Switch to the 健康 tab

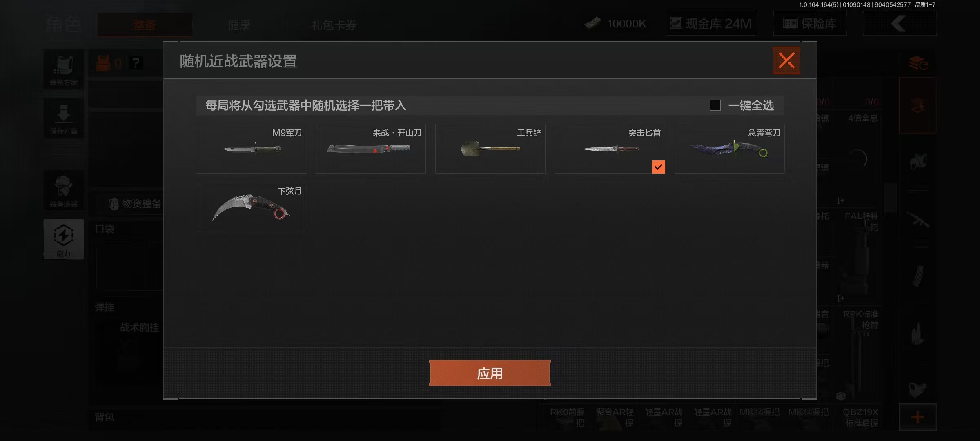coord(239,25)
